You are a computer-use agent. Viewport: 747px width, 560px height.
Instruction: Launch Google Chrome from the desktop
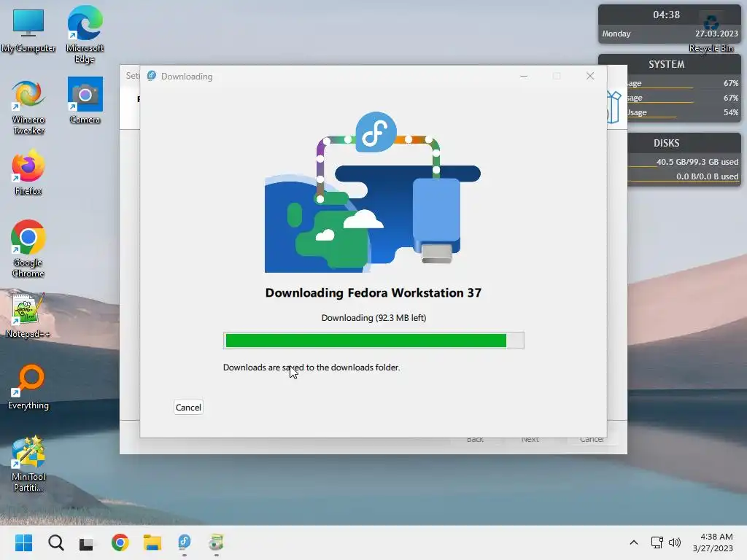click(28, 249)
